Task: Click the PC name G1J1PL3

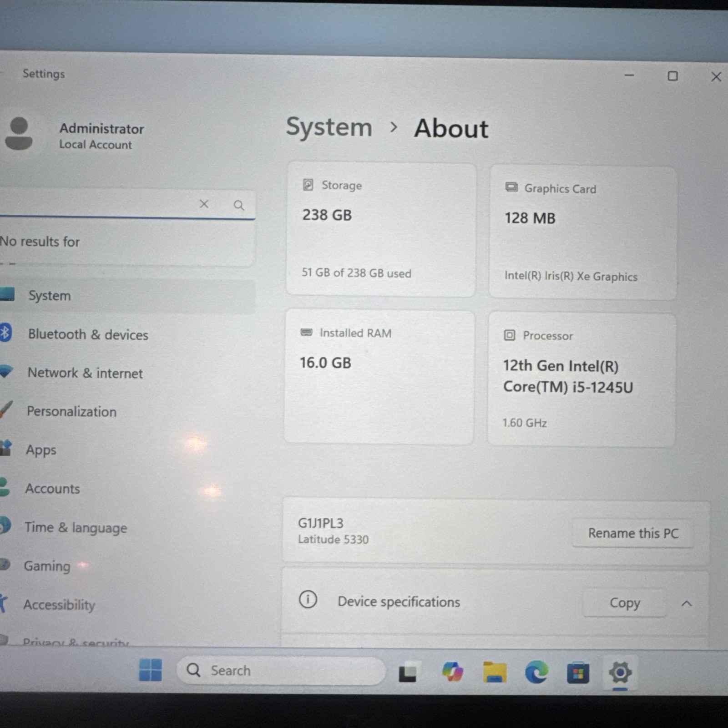Action: coord(321,523)
